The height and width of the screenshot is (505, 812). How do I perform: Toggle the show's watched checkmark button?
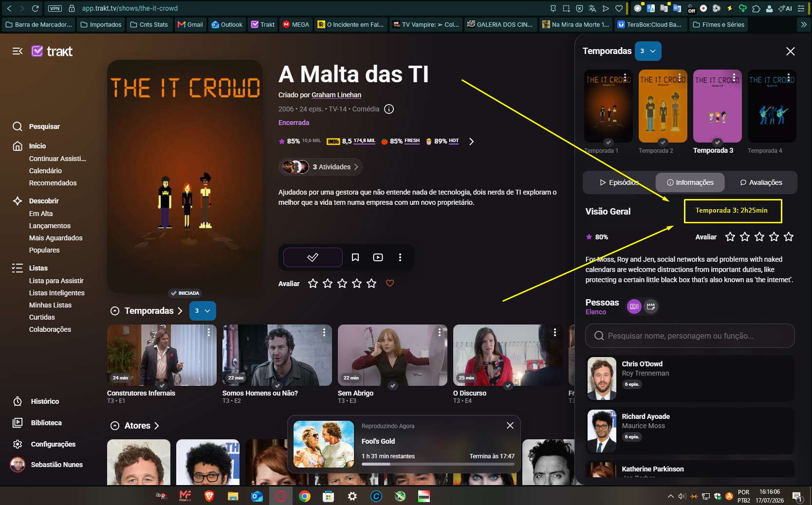313,257
